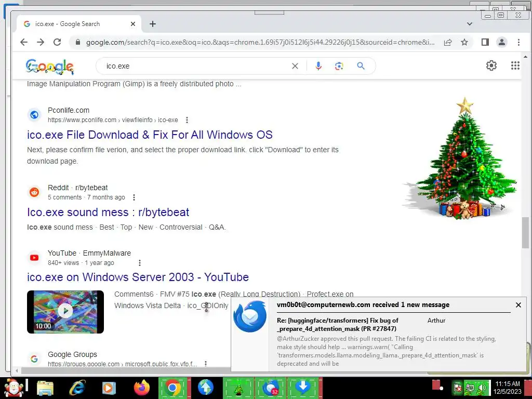View site info via the padlock icon
Viewport: 532px width, 399px height.
tap(78, 42)
